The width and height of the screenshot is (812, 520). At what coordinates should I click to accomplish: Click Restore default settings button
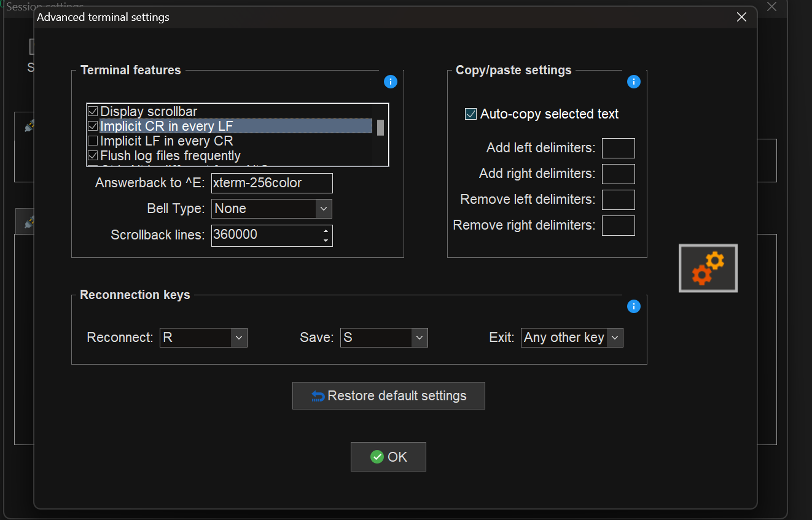point(389,396)
